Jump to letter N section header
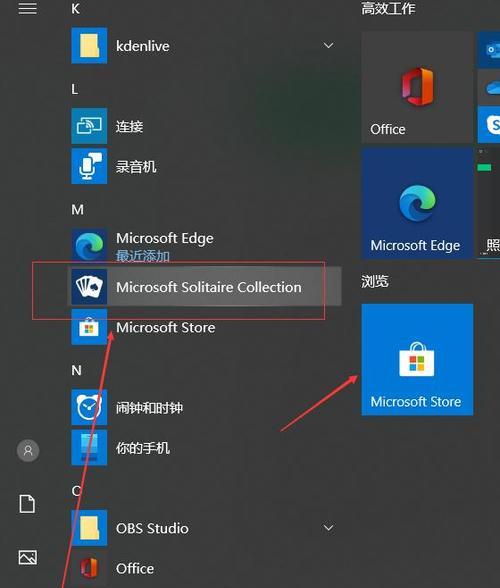 pyautogui.click(x=77, y=370)
